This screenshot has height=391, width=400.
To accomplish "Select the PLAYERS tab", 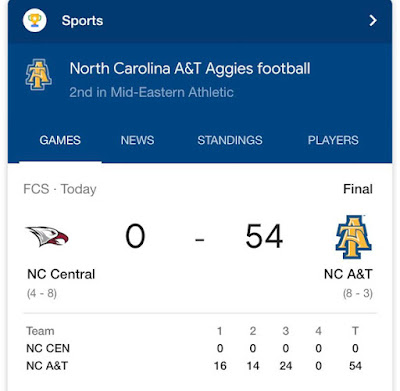I will click(333, 140).
